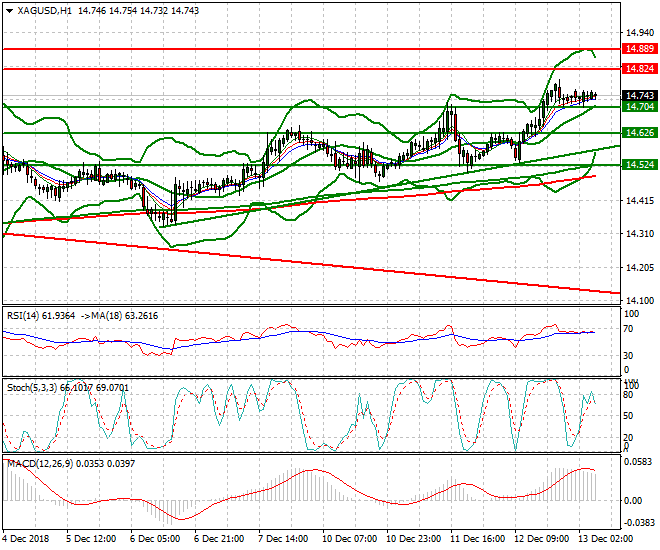Select the 14.626 green level label

pyautogui.click(x=639, y=133)
